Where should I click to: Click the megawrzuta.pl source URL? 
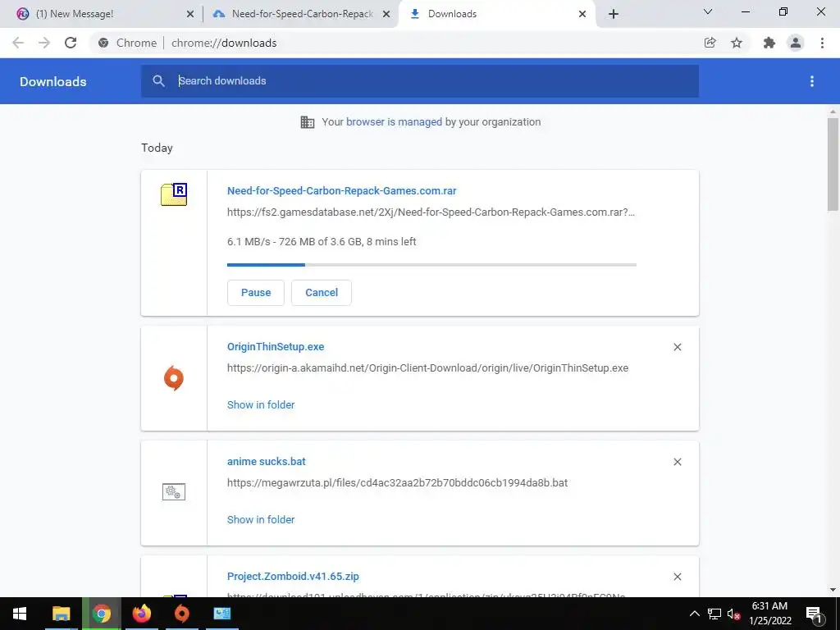point(398,482)
